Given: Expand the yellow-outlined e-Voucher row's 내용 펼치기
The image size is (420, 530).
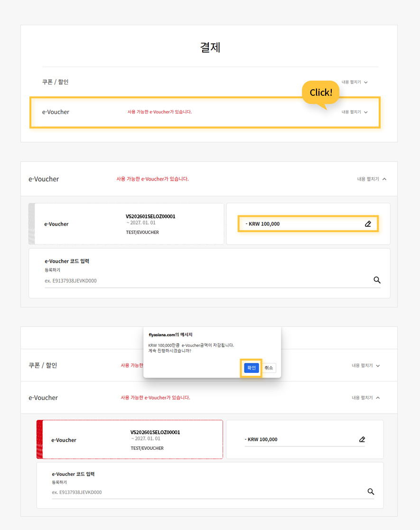Looking at the screenshot, I should [355, 112].
